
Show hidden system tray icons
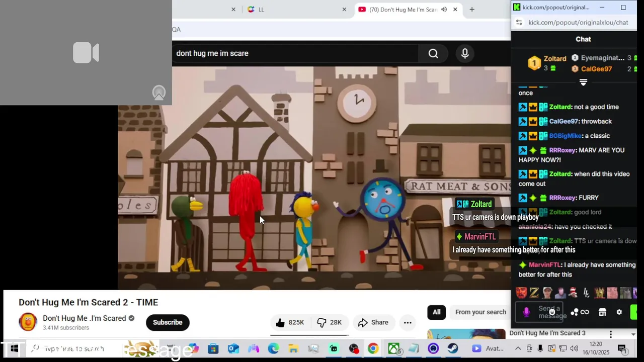point(518,348)
